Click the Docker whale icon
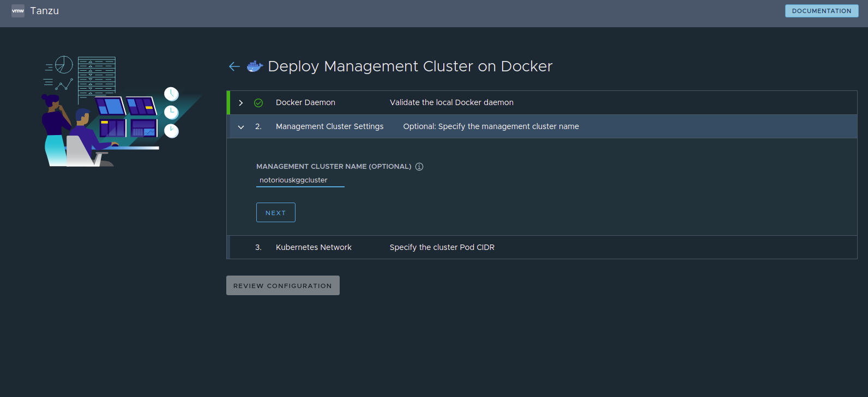Viewport: 868px width, 397px height. [255, 66]
